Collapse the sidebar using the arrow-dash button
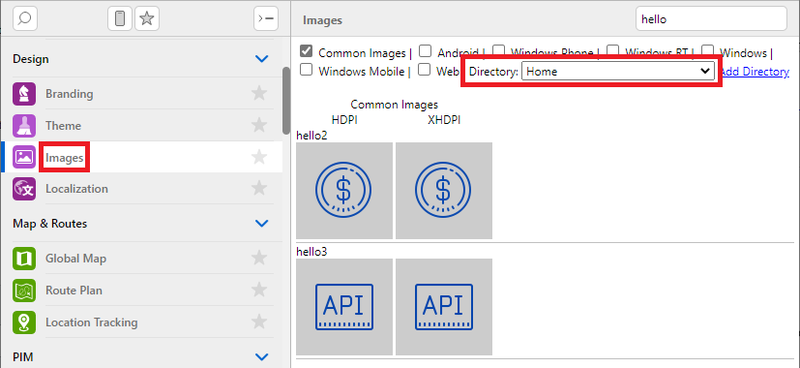This screenshot has height=368, width=800. 266,19
